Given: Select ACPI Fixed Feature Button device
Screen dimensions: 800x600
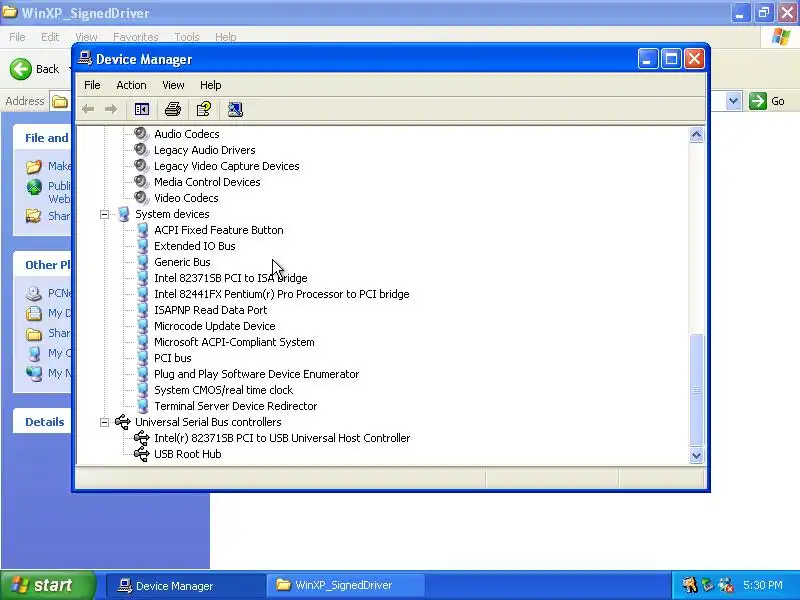Looking at the screenshot, I should click(218, 230).
